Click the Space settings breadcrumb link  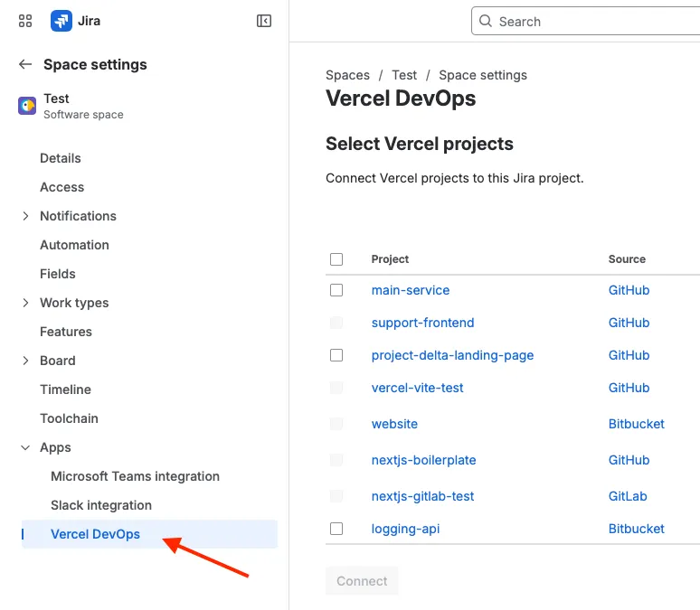[483, 75]
